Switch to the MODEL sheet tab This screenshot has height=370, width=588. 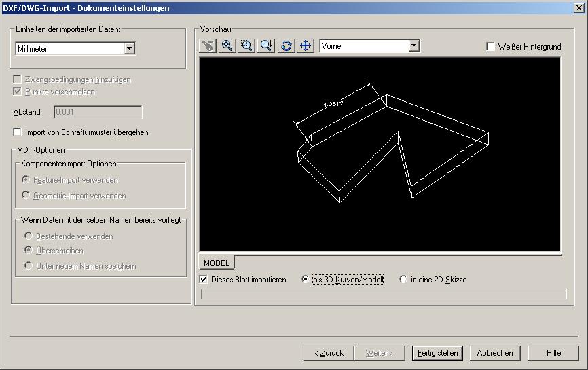[x=217, y=263]
